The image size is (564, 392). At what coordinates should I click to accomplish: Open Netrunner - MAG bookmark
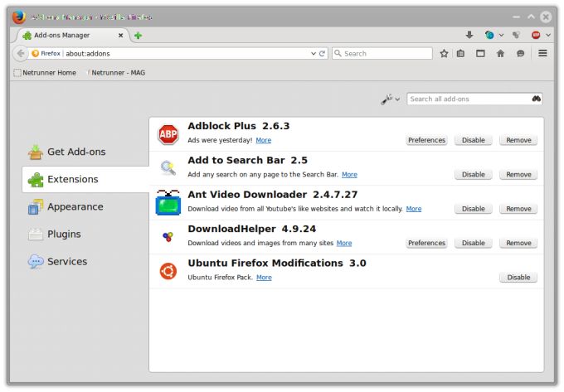[116, 73]
